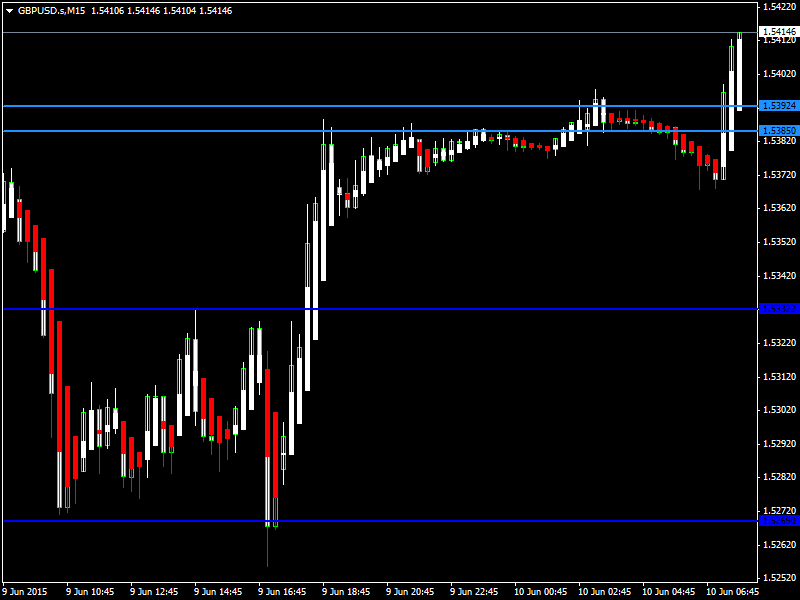
Task: Select the current price label 1.54146
Action: (778, 32)
